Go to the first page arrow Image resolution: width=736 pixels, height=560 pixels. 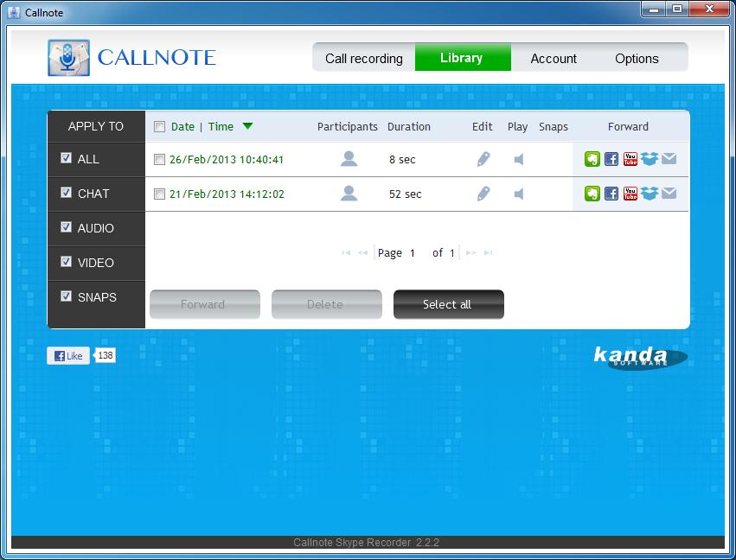tap(346, 253)
